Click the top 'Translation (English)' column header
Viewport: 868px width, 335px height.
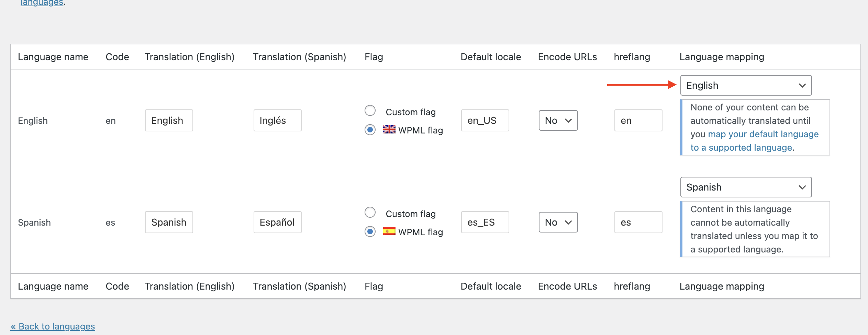[189, 57]
